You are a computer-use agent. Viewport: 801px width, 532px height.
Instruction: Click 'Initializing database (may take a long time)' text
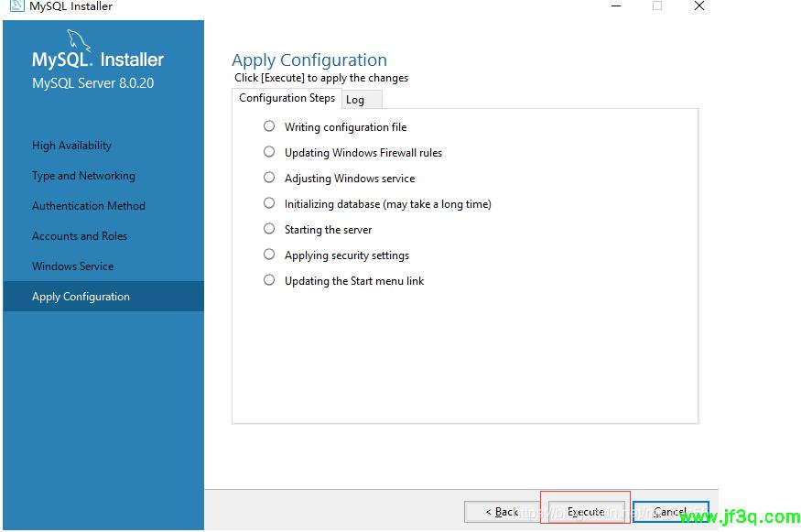[388, 204]
